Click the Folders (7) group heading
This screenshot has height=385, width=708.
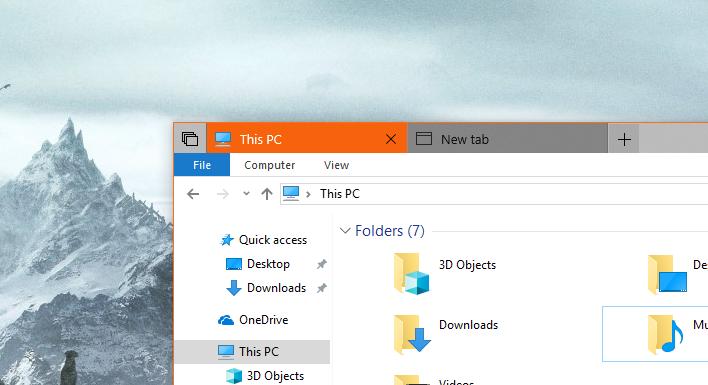[x=390, y=231]
